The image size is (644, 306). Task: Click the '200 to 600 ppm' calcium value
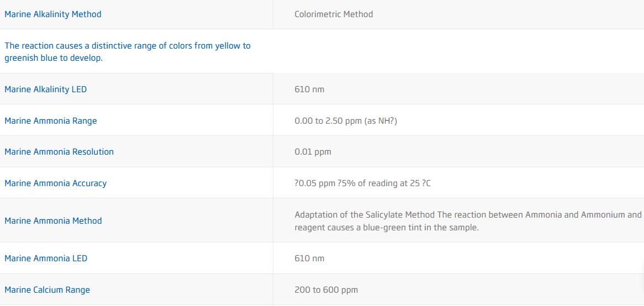click(326, 290)
